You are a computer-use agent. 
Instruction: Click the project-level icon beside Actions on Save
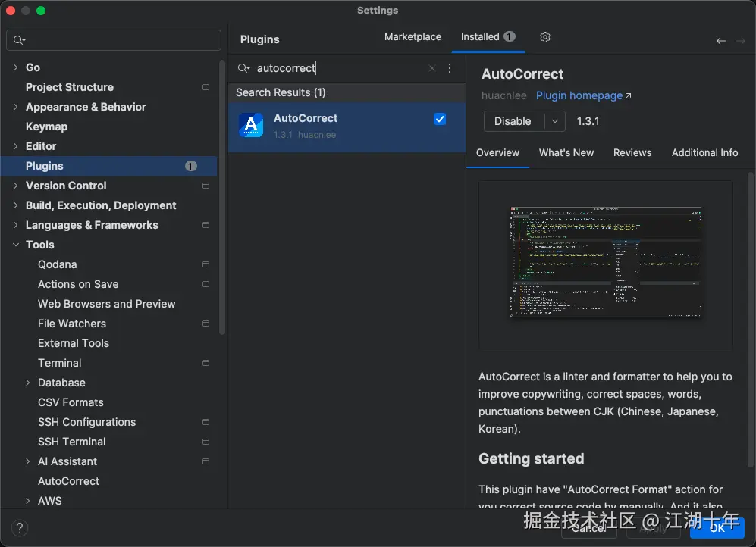(x=206, y=285)
